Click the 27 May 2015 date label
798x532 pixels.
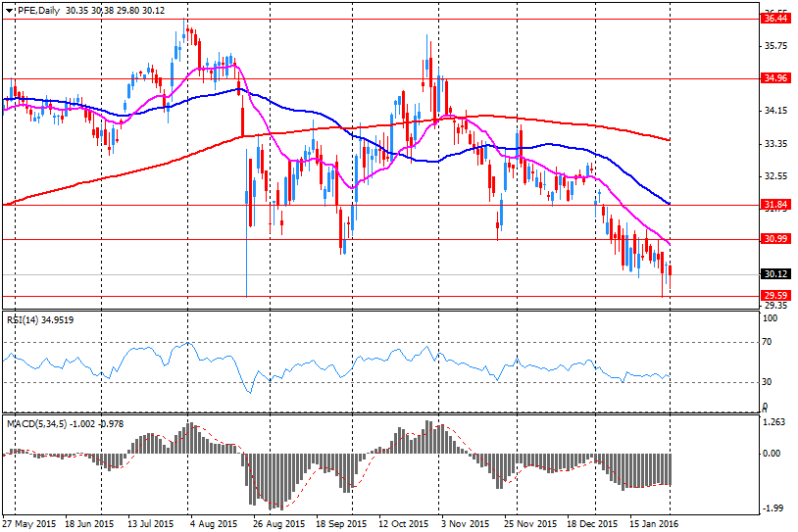(29, 523)
